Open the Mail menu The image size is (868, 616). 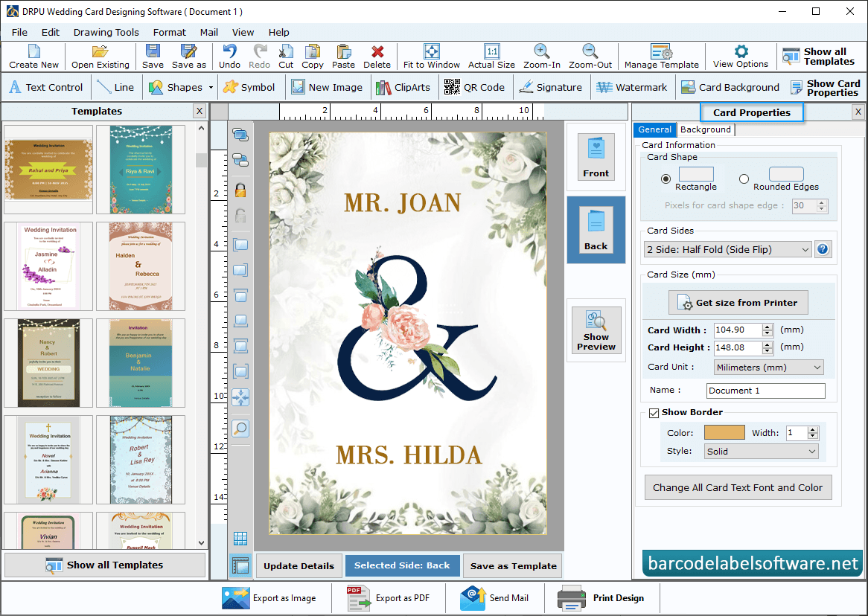point(208,32)
